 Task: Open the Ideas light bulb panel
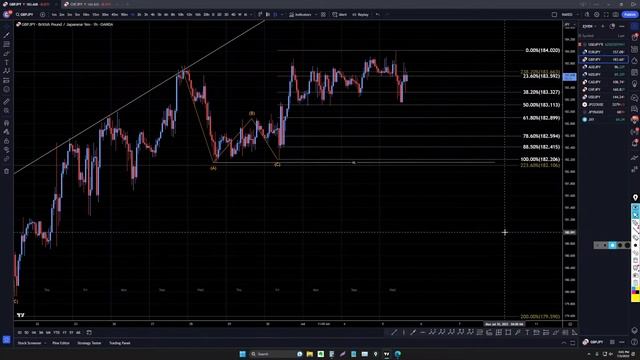click(x=635, y=84)
